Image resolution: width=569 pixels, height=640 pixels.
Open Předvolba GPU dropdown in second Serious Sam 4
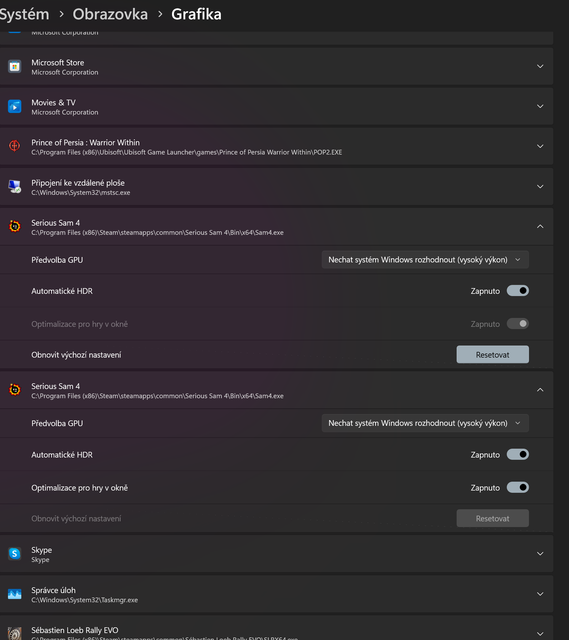click(x=425, y=423)
